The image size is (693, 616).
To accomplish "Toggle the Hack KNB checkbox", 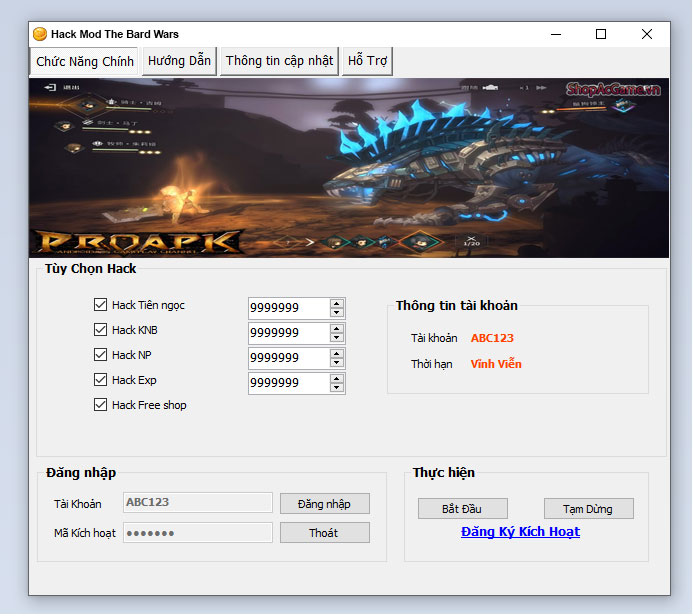I will click(x=100, y=330).
